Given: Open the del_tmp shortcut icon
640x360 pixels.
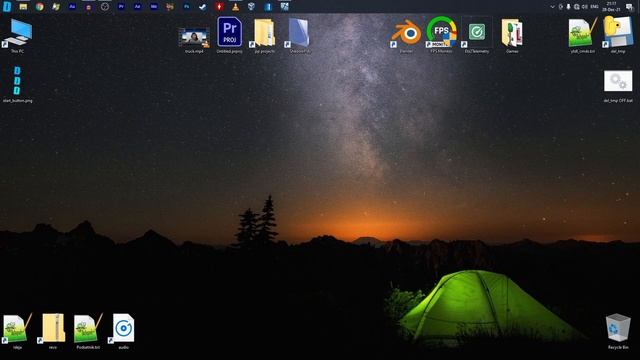Looking at the screenshot, I should coord(618,35).
